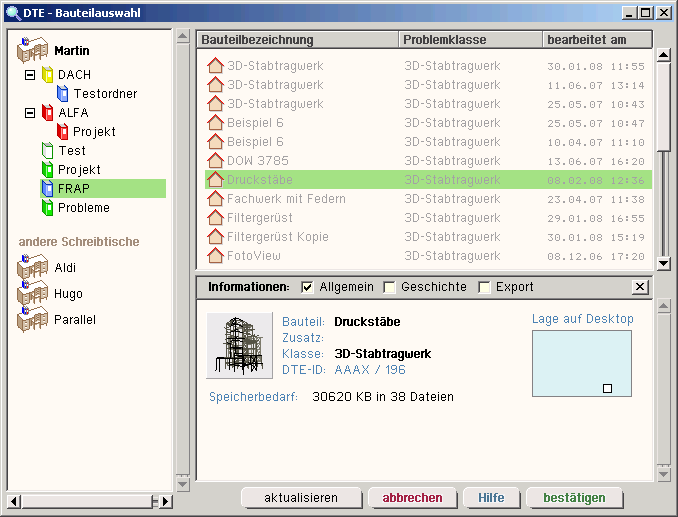Collapse the DACH tree node
The height and width of the screenshot is (517, 678).
pyautogui.click(x=29, y=75)
